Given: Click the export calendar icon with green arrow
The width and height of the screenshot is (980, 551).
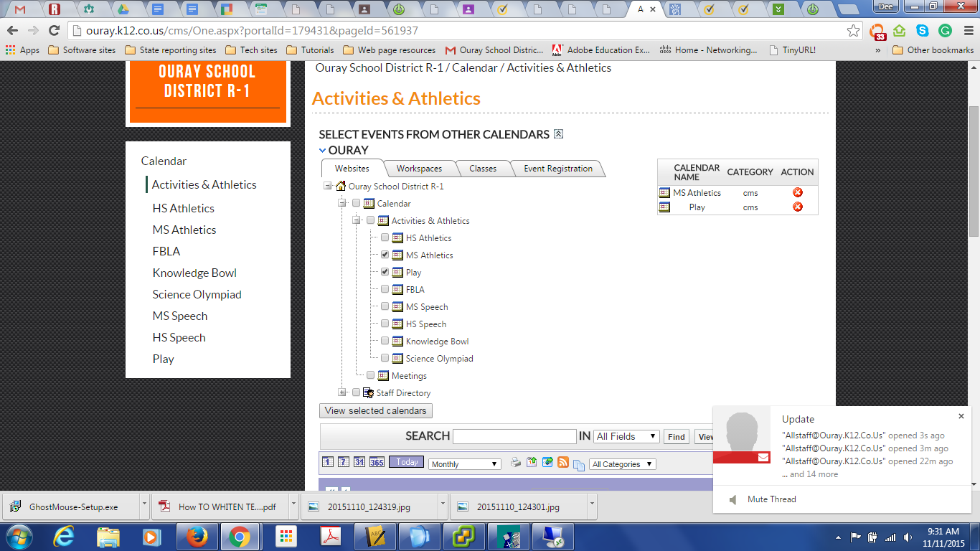Looking at the screenshot, I should tap(532, 463).
